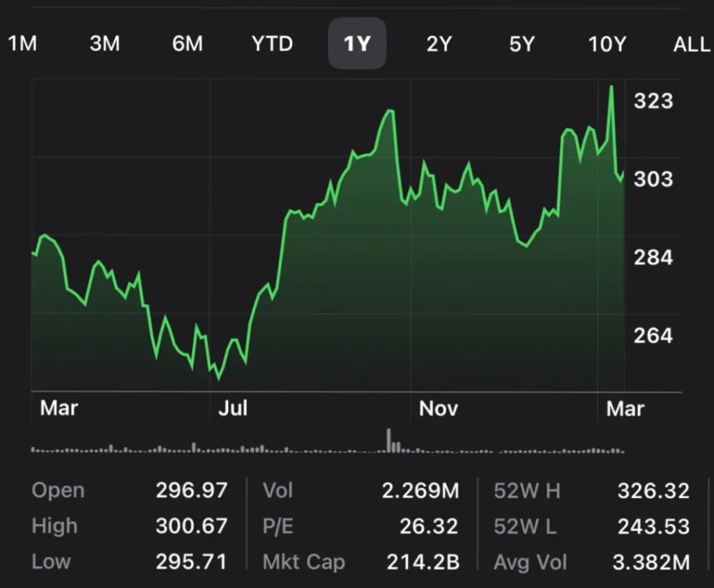Switch to the 1M time range

(x=22, y=44)
